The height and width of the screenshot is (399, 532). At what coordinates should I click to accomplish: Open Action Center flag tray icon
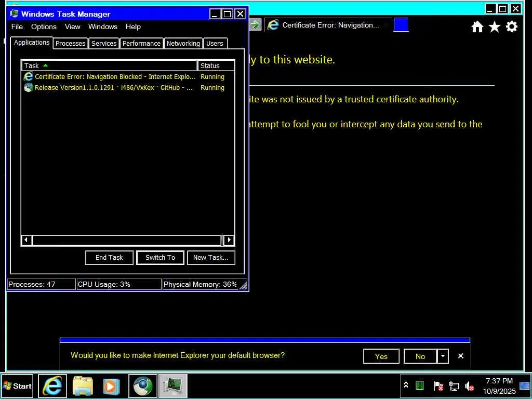438,386
